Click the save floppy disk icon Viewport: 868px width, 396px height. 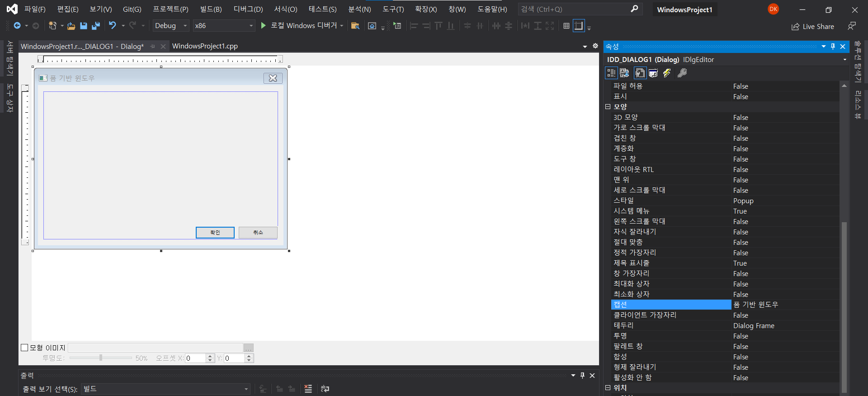(84, 26)
